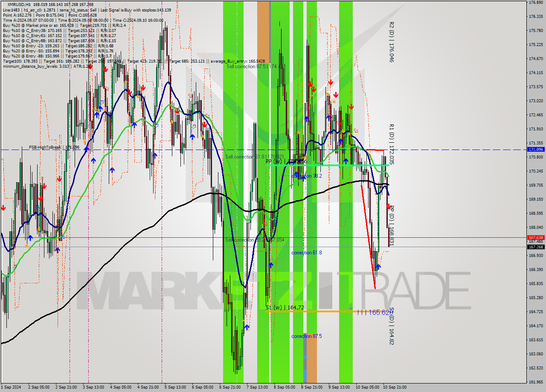Click the 166.390 price axis value

tap(535, 270)
